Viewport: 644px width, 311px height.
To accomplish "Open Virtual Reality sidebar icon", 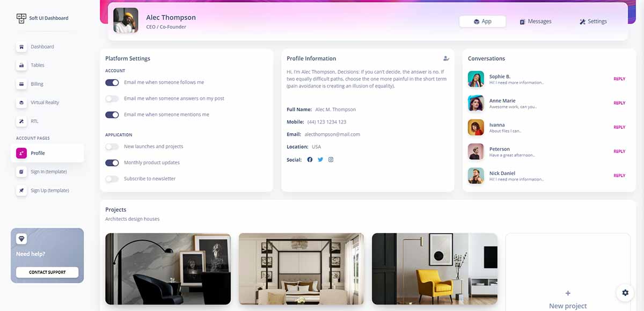I will [21, 102].
